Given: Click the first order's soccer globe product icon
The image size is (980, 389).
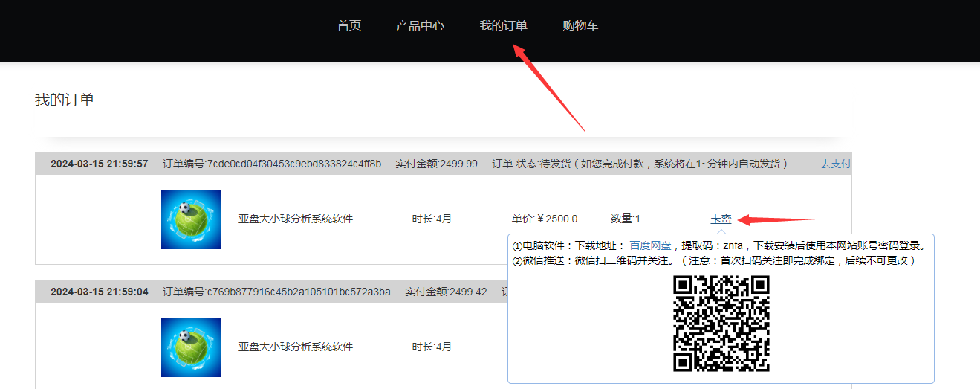Looking at the screenshot, I should point(191,219).
